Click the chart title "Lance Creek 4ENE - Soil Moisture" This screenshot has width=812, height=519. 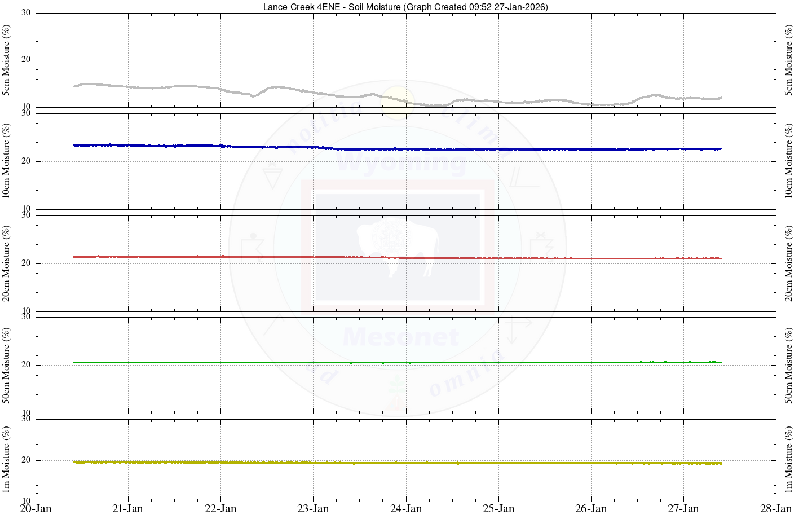(405, 7)
